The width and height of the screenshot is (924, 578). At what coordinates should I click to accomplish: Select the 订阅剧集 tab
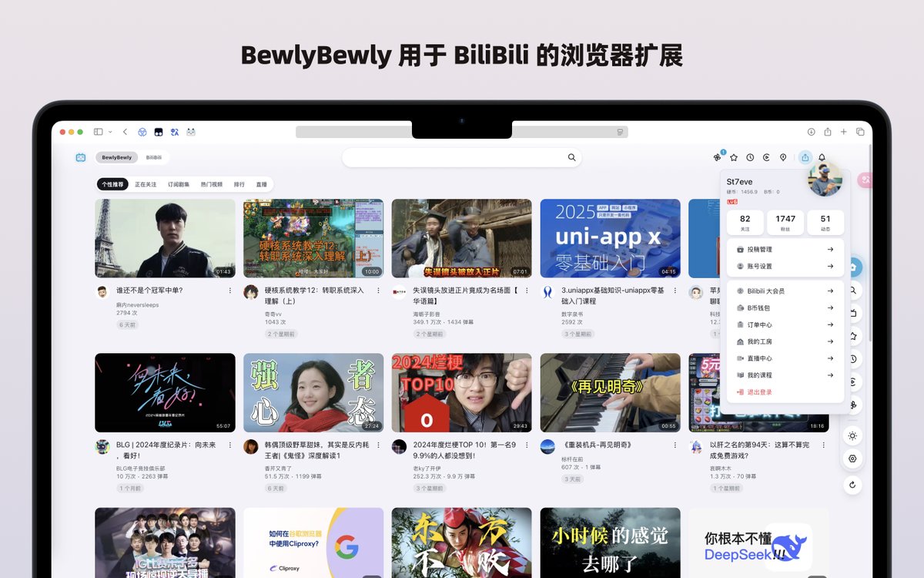(x=179, y=184)
